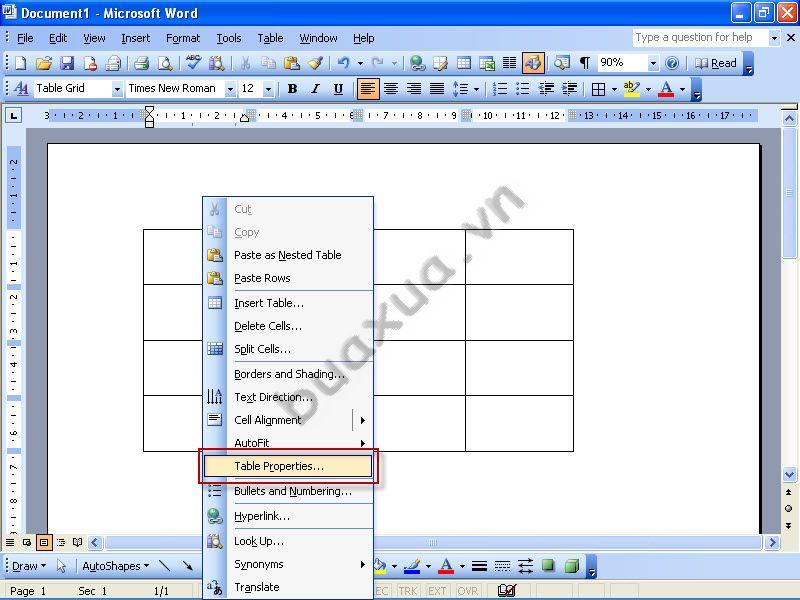
Task: Open a file with the Open icon
Action: (44, 63)
